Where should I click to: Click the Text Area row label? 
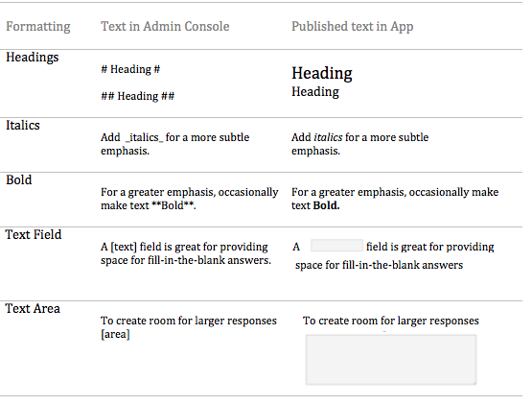[33, 308]
